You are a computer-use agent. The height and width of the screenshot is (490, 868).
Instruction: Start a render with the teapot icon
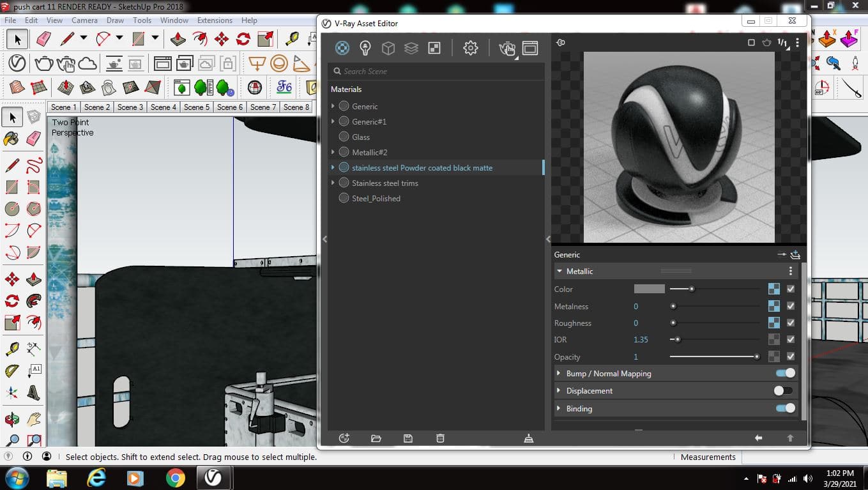(x=44, y=63)
